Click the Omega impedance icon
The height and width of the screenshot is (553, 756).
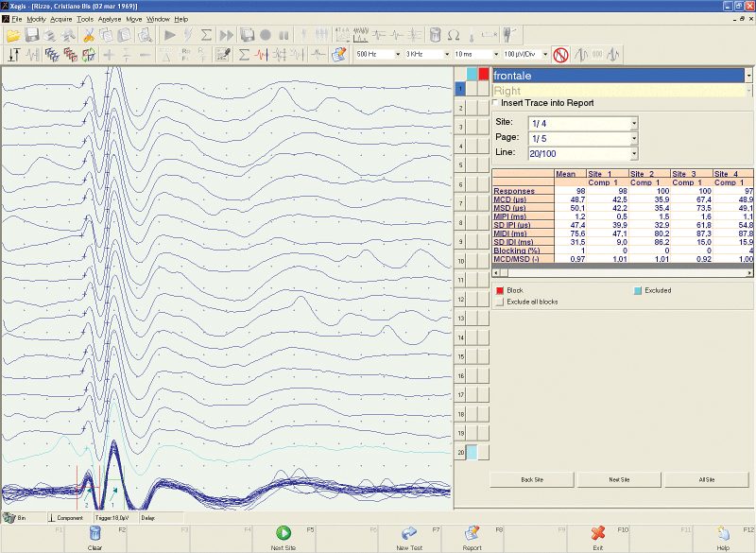tap(454, 35)
